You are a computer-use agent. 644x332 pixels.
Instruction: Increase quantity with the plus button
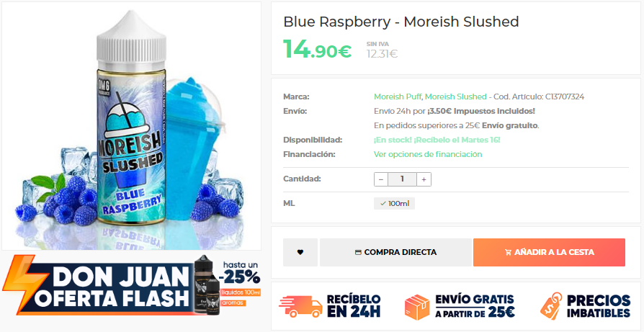pyautogui.click(x=424, y=179)
